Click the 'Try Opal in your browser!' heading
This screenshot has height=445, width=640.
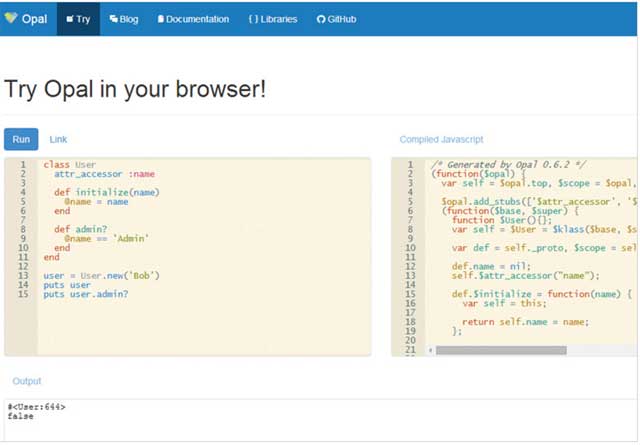(x=135, y=89)
